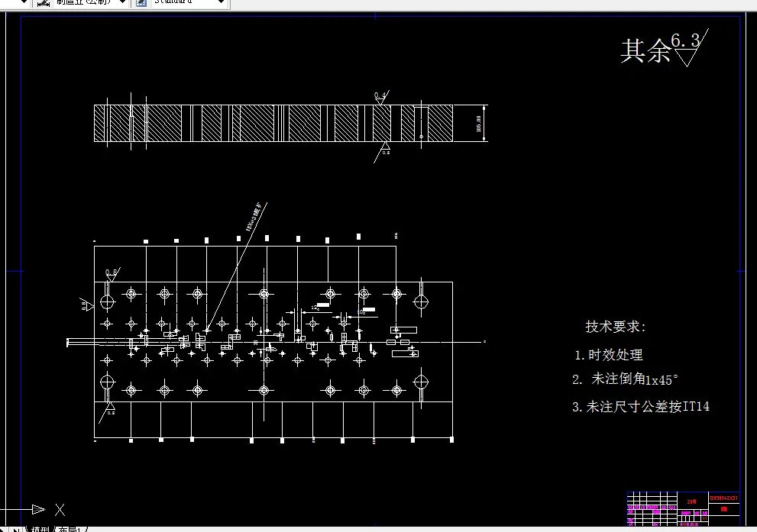Click the 其余 surface finish text

645,51
